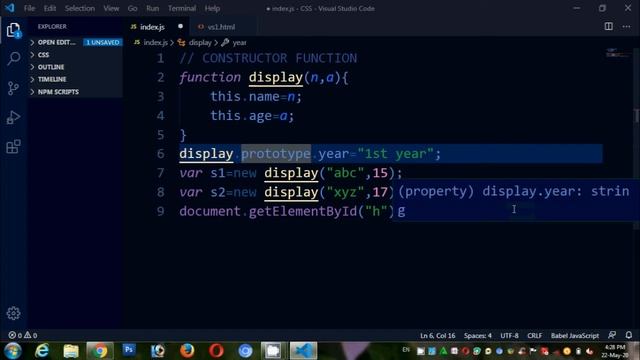Image resolution: width=640 pixels, height=360 pixels.
Task: Click getElementById on line 9
Action: (303, 211)
